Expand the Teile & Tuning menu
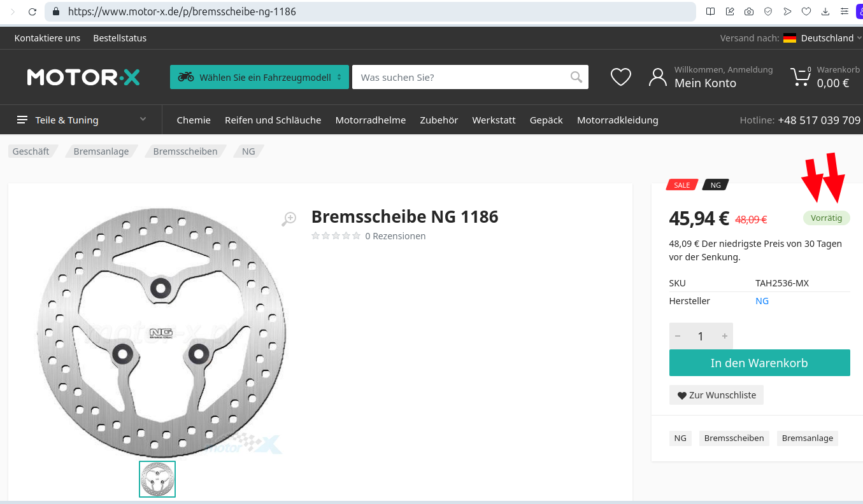The height and width of the screenshot is (504, 863). (x=82, y=120)
